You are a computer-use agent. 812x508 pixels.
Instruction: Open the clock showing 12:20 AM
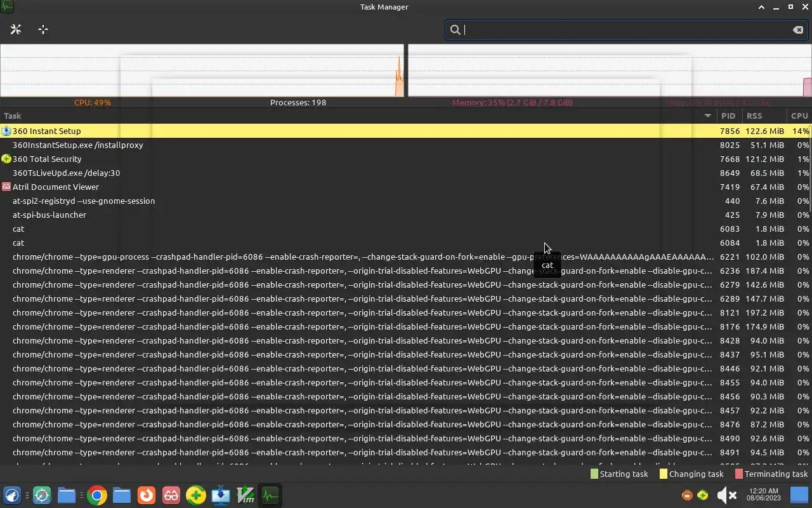tap(763, 495)
